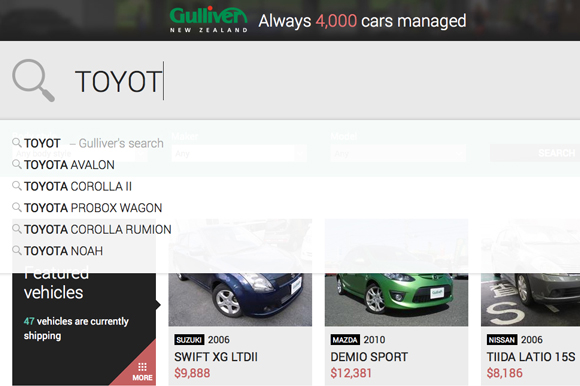Click the large magnifying glass search icon
The width and height of the screenshot is (580, 386).
point(33,80)
